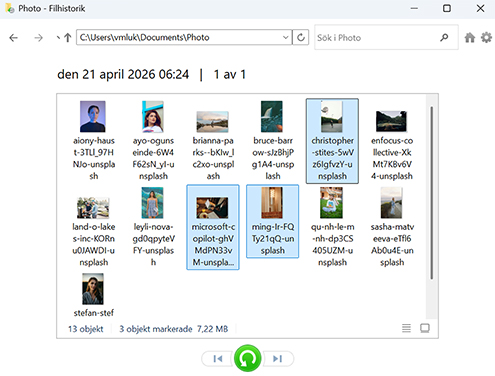Select the land-o-lakes-inc photo thumbnail
495x376 pixels.
point(93,208)
